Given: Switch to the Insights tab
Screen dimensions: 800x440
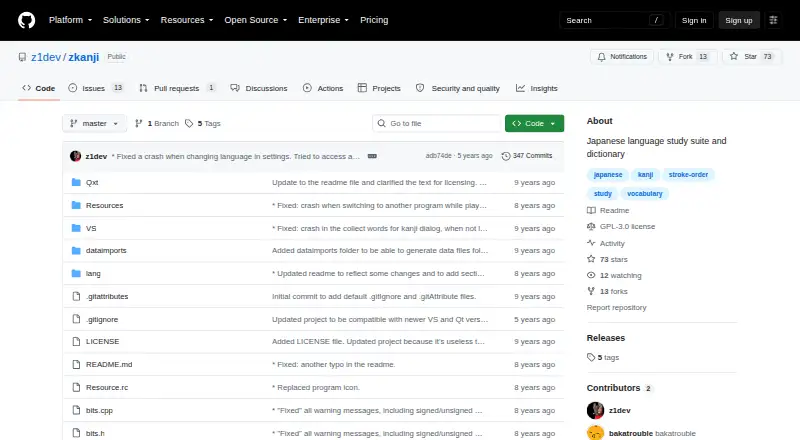Looking at the screenshot, I should coord(537,88).
